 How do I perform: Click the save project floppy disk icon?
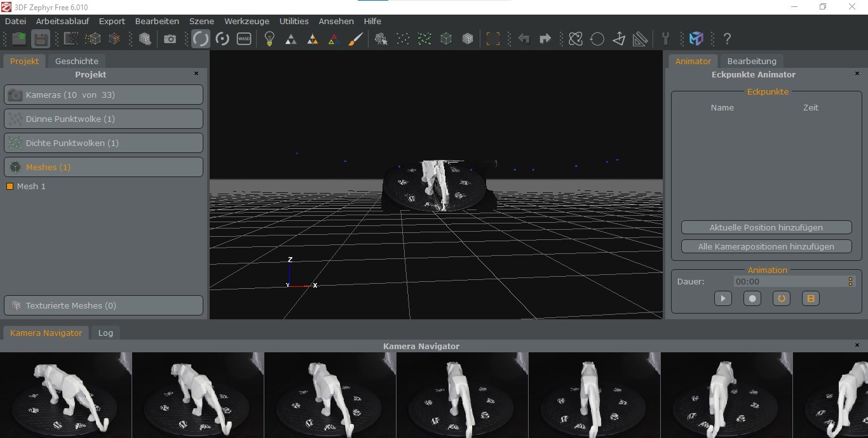[x=41, y=39]
